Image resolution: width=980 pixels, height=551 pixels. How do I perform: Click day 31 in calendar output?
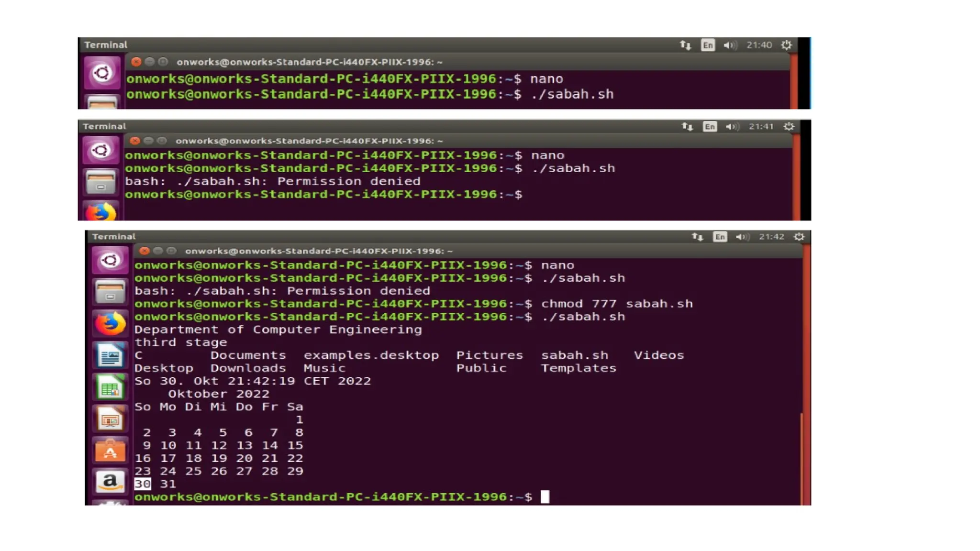[x=168, y=484]
